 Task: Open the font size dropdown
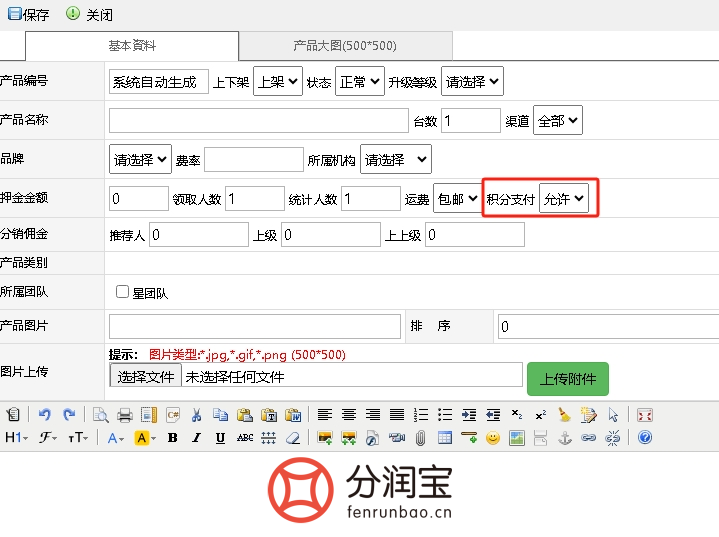(x=78, y=437)
